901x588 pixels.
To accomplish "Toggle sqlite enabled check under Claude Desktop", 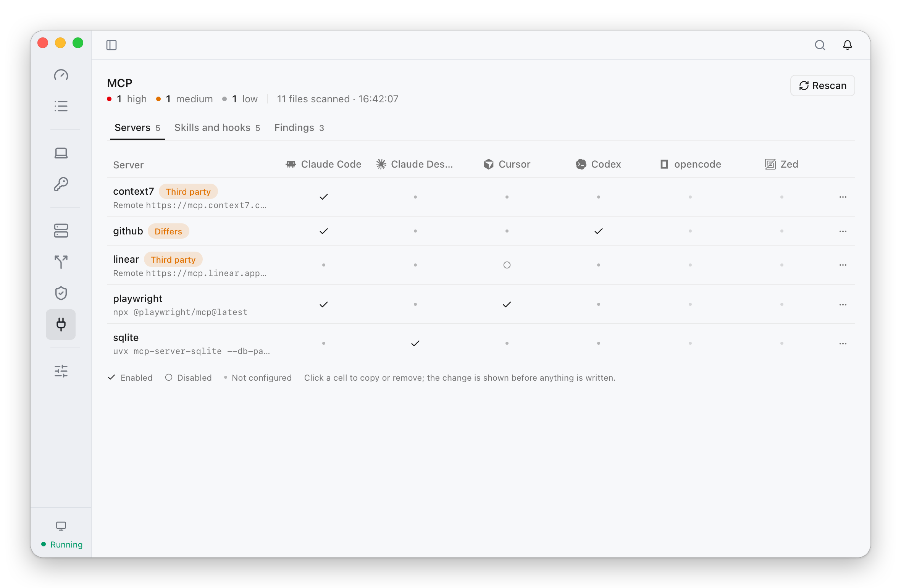I will 415,344.
